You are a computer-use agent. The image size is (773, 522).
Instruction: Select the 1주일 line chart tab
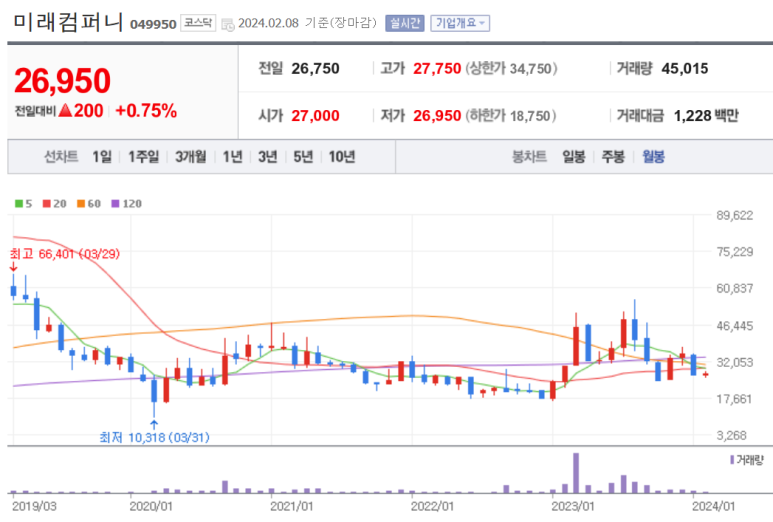point(143,157)
